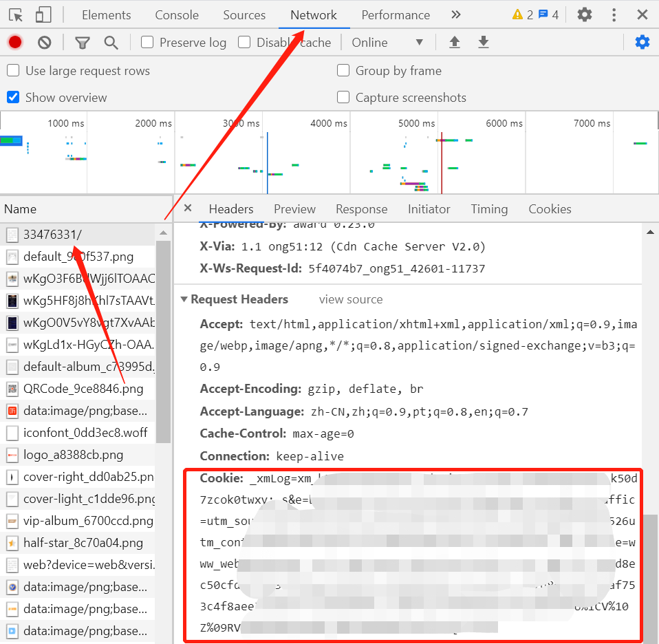Activate the inspect element picker icon
Screen dimensions: 659x644
pos(16,15)
